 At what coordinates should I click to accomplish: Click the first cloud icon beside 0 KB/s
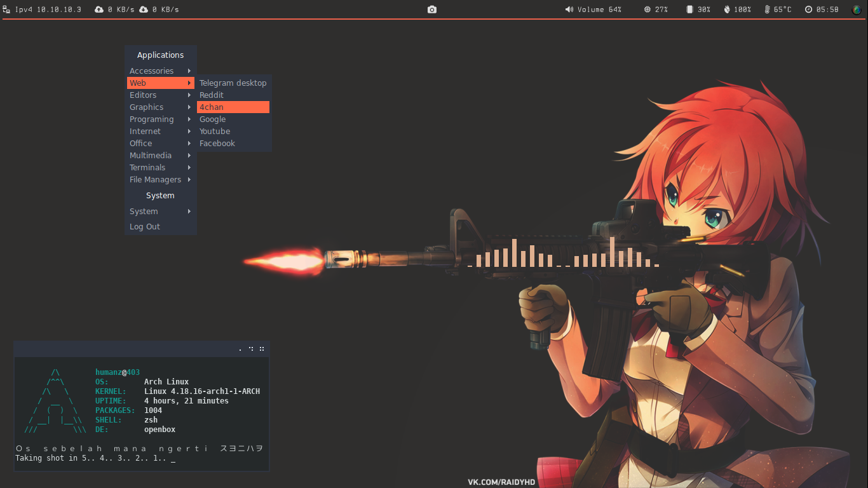[99, 10]
